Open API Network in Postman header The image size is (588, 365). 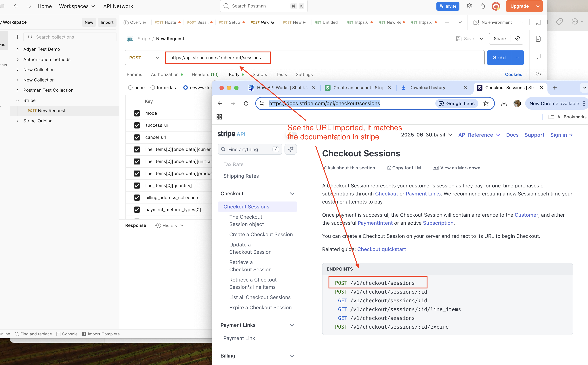coord(118,6)
